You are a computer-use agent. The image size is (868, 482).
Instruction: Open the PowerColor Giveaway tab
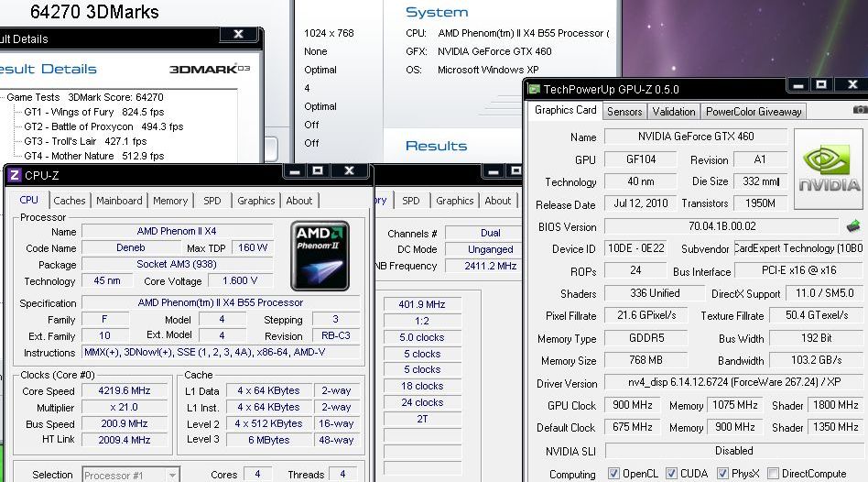pyautogui.click(x=754, y=112)
